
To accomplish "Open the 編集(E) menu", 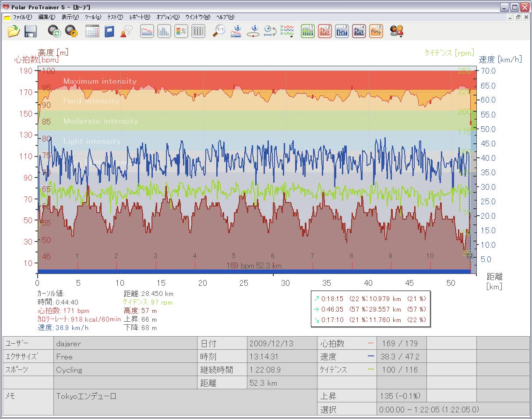I will tap(47, 17).
